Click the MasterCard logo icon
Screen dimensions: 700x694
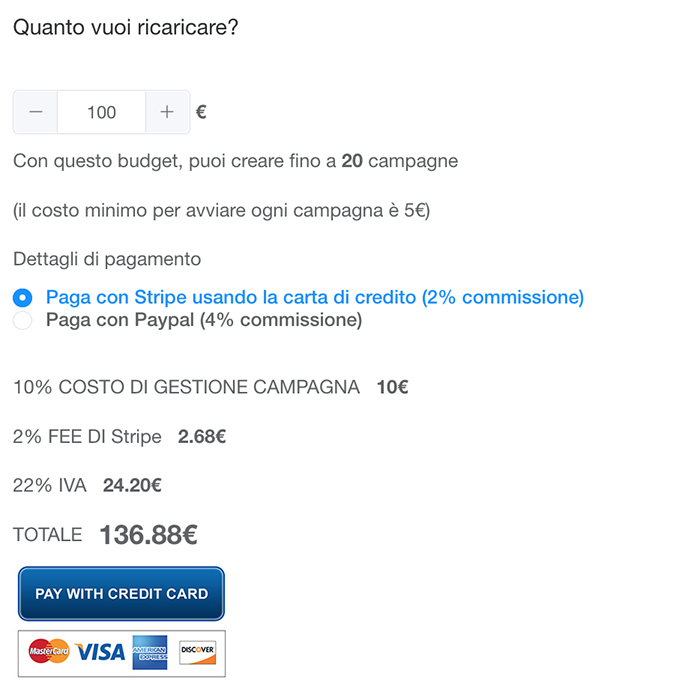(49, 652)
